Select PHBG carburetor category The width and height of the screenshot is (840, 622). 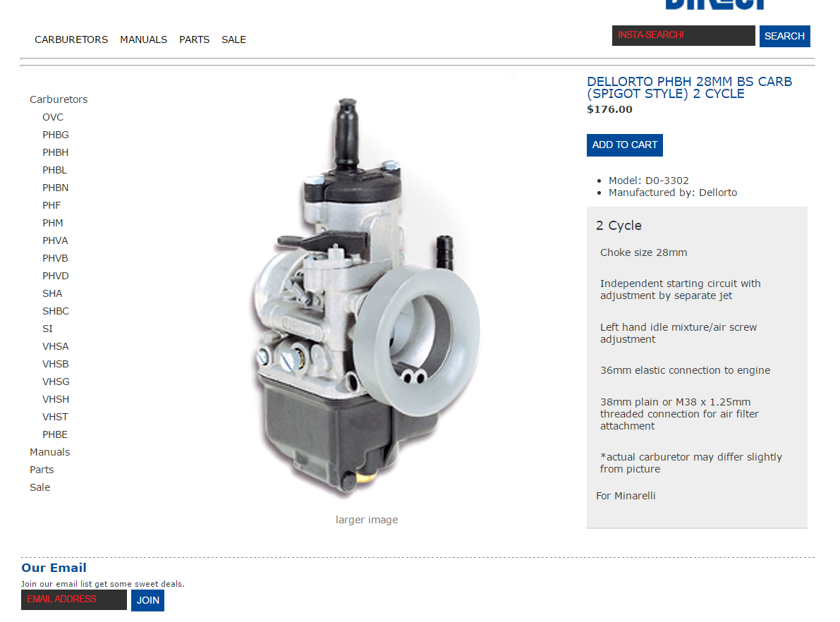point(56,135)
